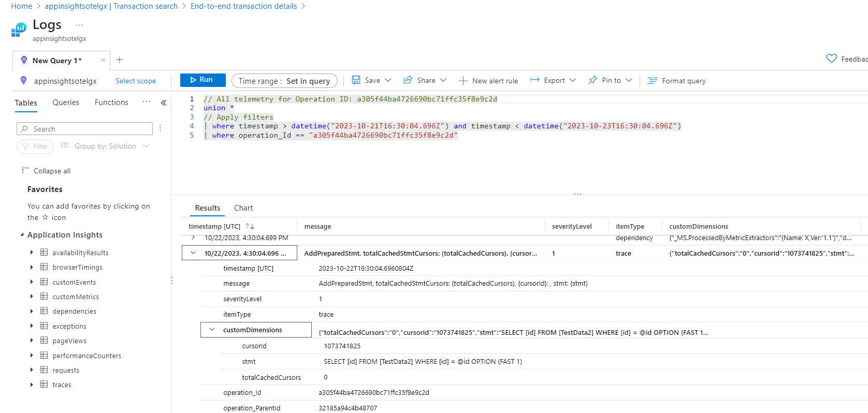Create a New alert rule
Screen dimensions: 868x413
(488, 81)
